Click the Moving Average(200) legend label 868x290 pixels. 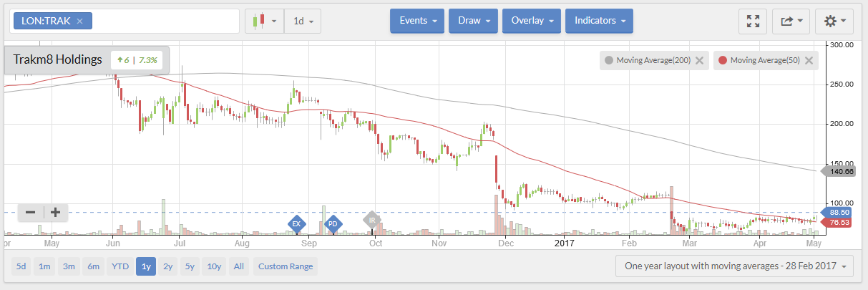(x=654, y=61)
